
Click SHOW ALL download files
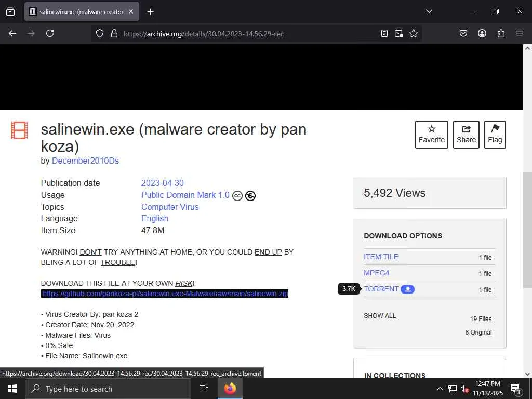pyautogui.click(x=380, y=316)
